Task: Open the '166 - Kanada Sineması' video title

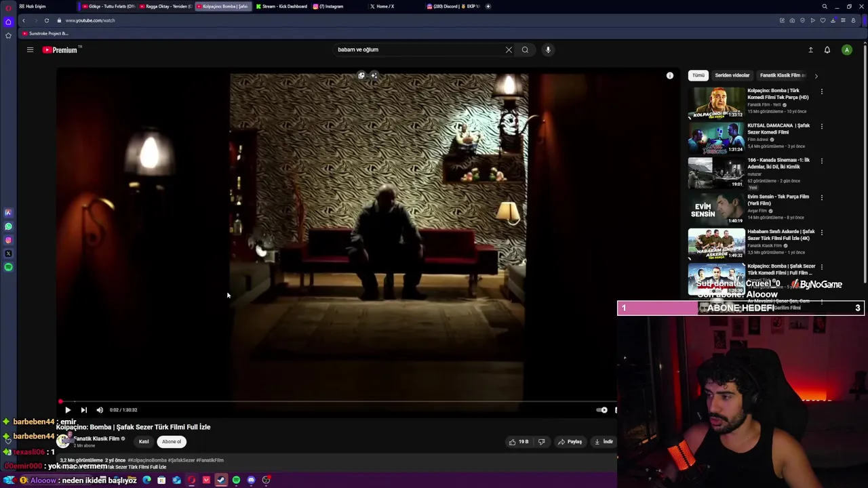Action: (778, 163)
